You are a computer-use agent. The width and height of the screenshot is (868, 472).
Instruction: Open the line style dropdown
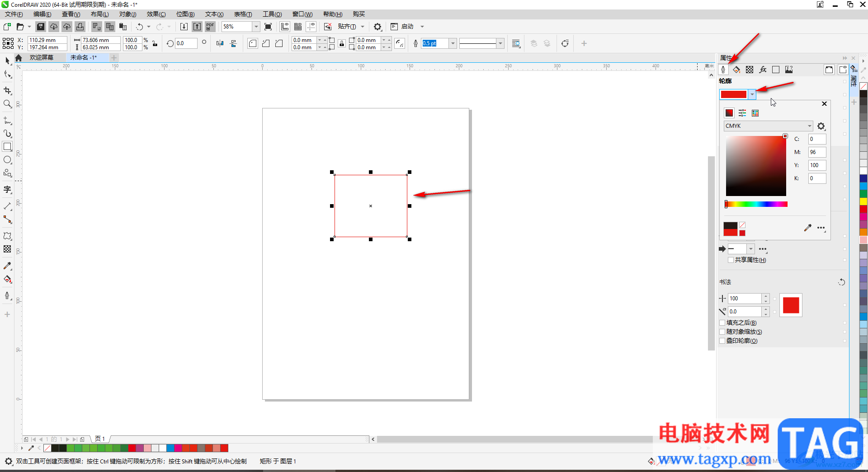tap(500, 43)
